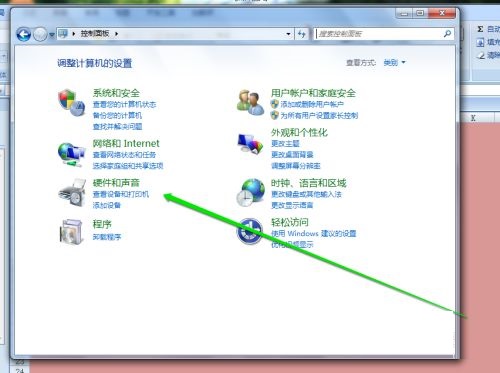Expand the arrow after 控制面板 breadcrumb
This screenshot has height=373, width=500.
pyautogui.click(x=117, y=34)
